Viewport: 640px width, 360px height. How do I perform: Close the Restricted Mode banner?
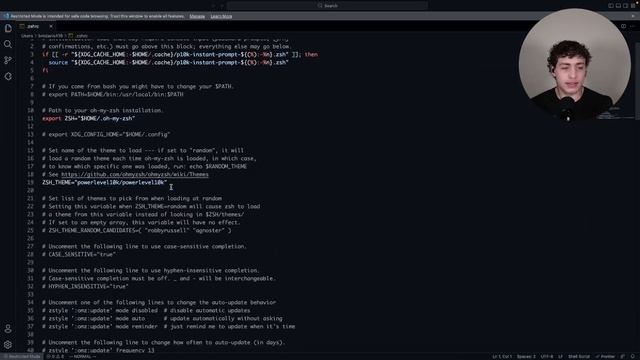633,16
